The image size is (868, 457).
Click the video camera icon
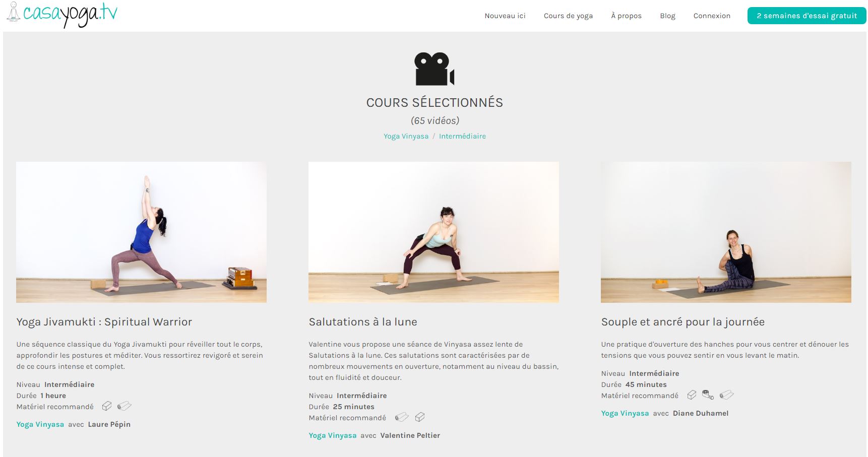(x=434, y=69)
